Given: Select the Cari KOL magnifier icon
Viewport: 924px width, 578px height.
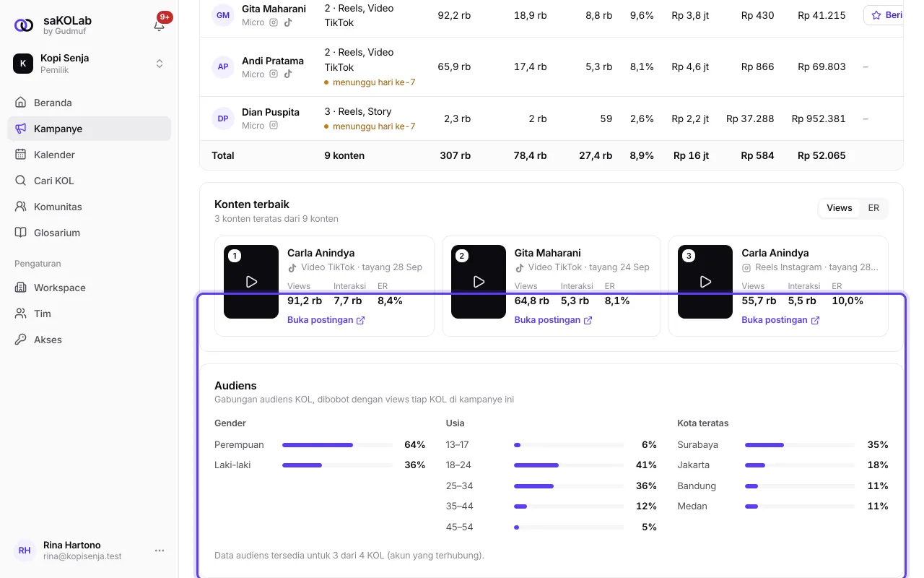Looking at the screenshot, I should click(20, 181).
